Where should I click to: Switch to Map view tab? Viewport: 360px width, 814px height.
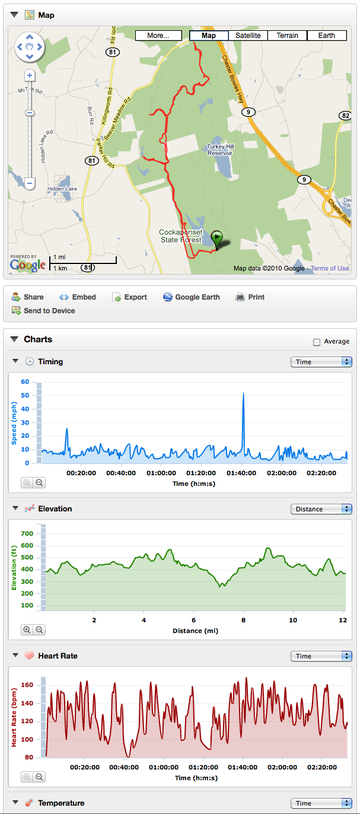point(209,35)
